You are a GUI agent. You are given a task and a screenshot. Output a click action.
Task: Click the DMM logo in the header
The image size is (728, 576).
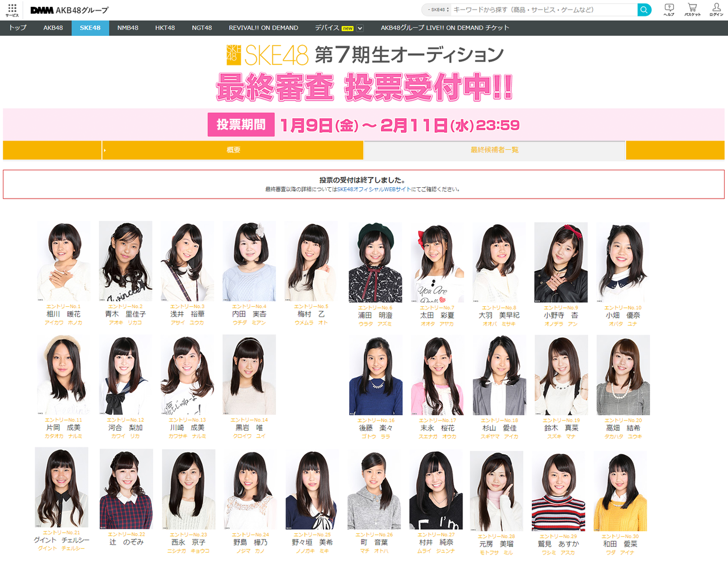pos(42,10)
